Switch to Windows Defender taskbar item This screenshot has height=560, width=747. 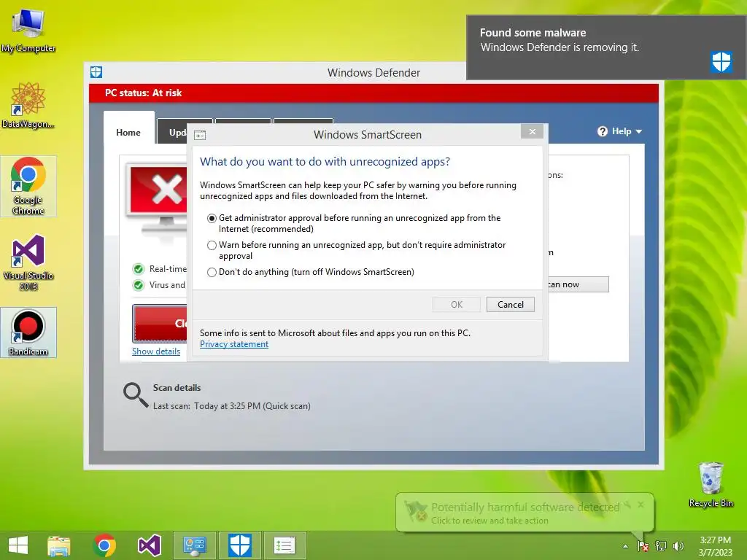(239, 545)
